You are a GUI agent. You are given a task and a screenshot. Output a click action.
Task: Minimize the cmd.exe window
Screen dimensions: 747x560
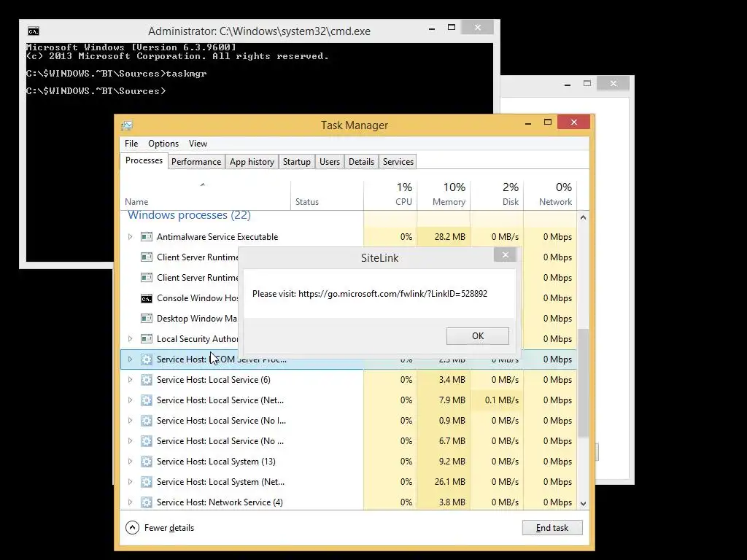pyautogui.click(x=432, y=28)
